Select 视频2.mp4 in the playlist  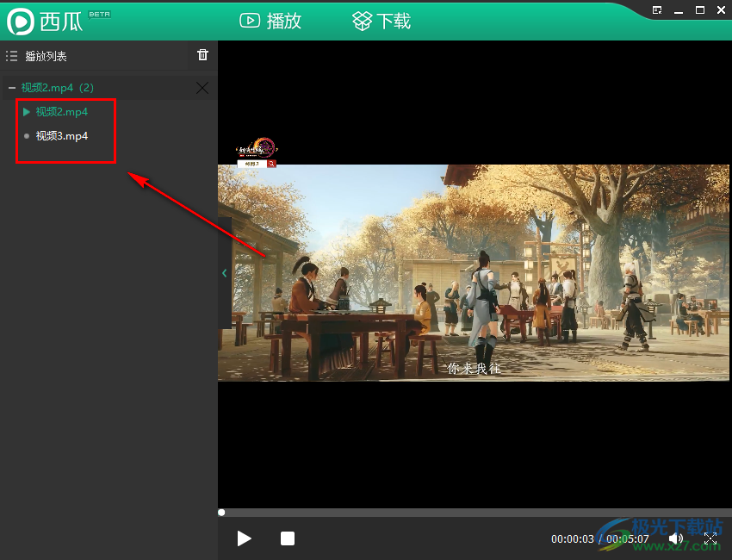click(62, 112)
